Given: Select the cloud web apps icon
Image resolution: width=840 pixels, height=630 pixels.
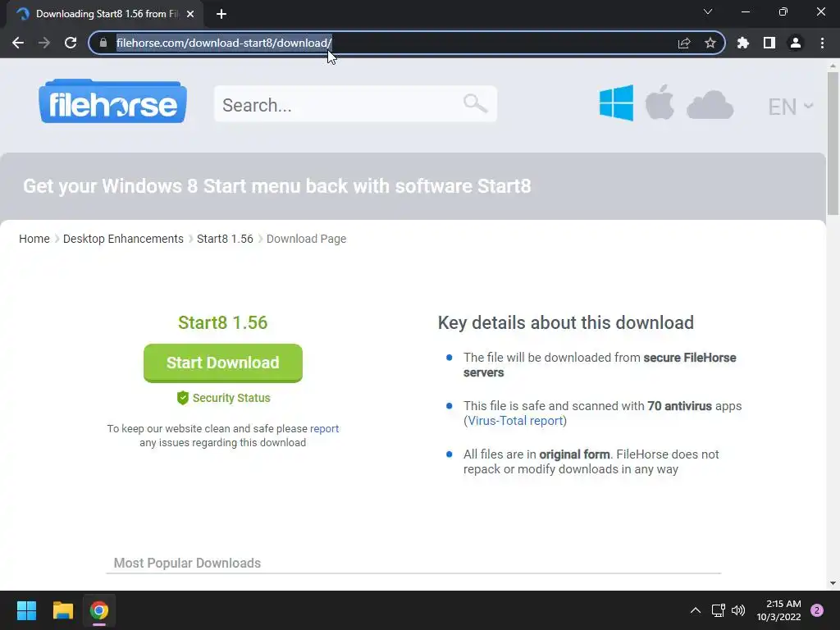Looking at the screenshot, I should [710, 104].
